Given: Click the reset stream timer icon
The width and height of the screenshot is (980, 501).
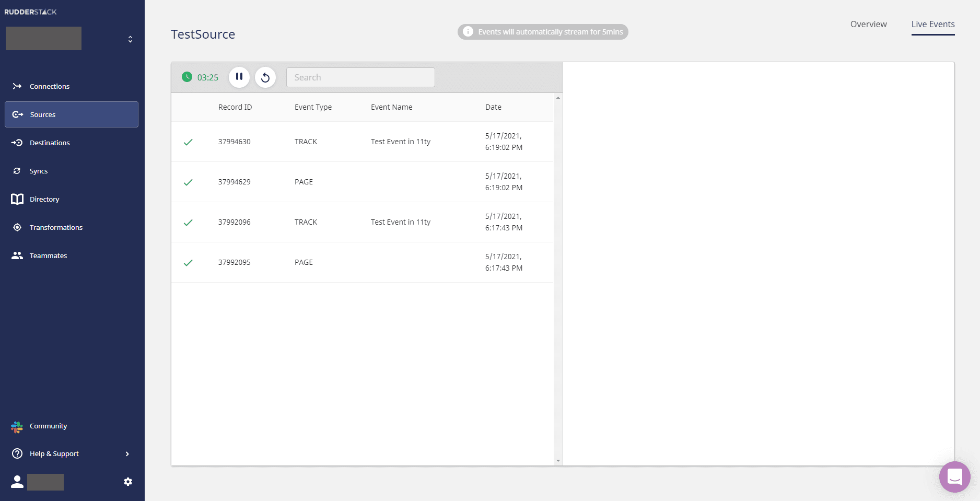Looking at the screenshot, I should click(x=265, y=77).
